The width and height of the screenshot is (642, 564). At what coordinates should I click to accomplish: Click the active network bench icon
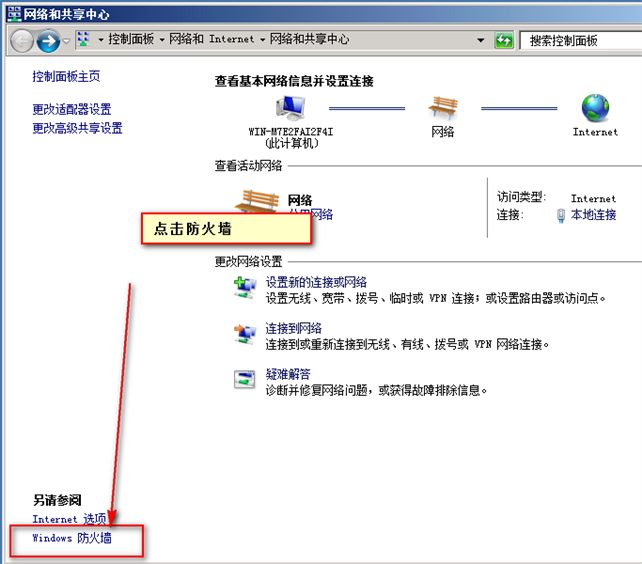pyautogui.click(x=257, y=201)
